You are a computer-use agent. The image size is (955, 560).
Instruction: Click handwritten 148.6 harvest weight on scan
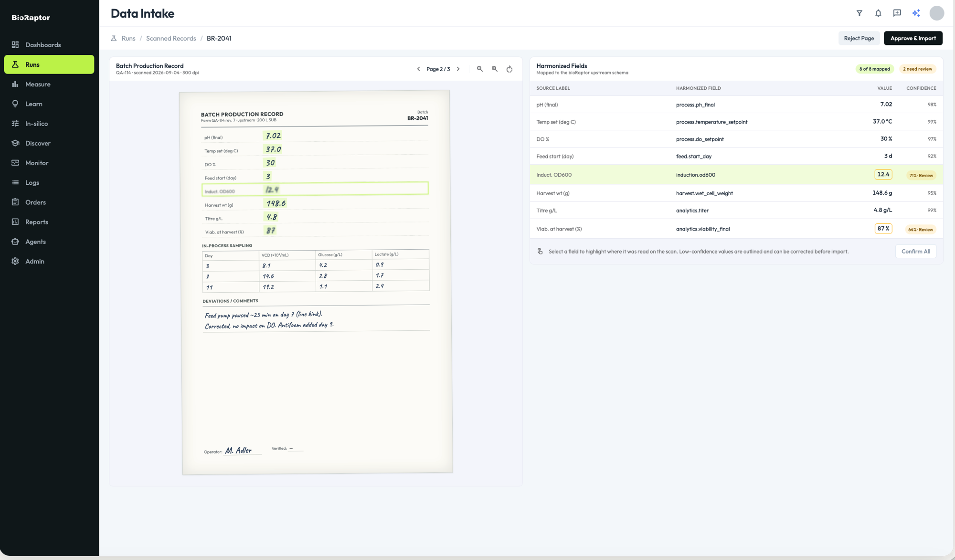pyautogui.click(x=276, y=203)
